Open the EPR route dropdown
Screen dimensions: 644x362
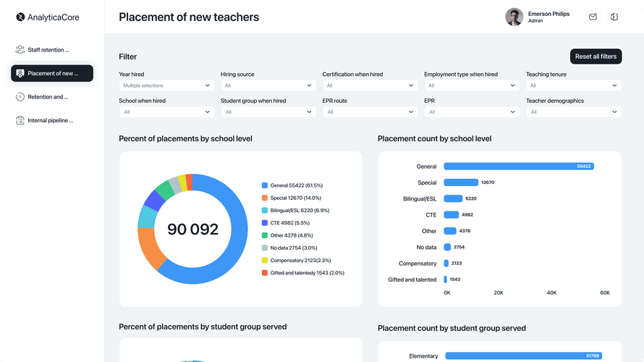pos(370,111)
